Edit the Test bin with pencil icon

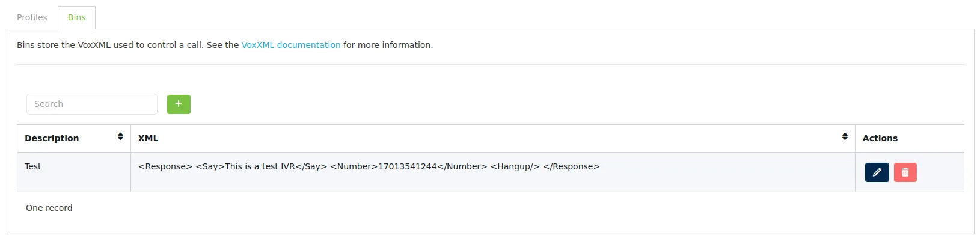pyautogui.click(x=877, y=172)
